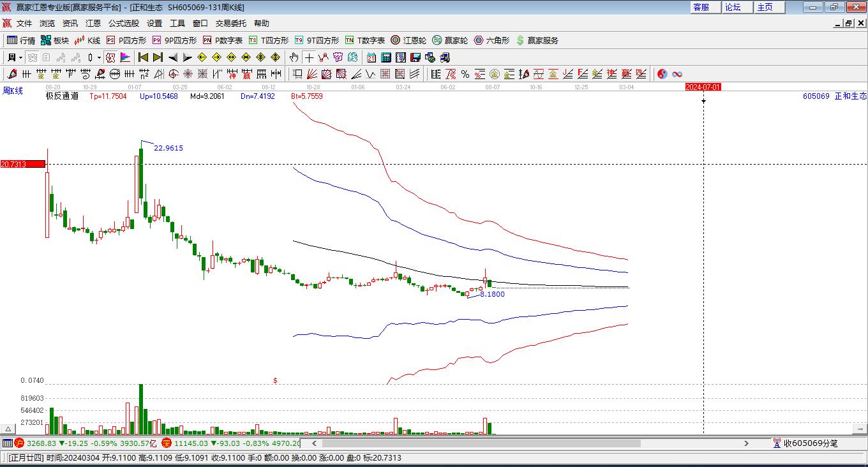Viewport: 868px width, 467px height.
Task: Click the 605069 正和生态 stock label
Action: click(x=835, y=96)
